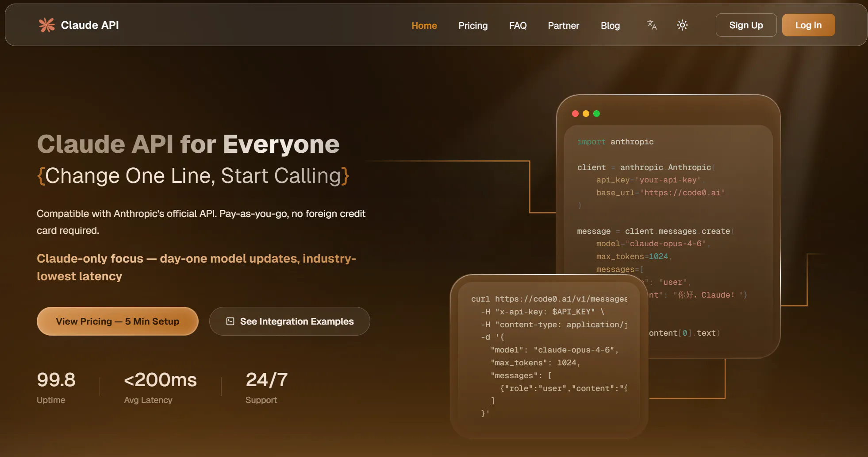Click the 'Compatible with Anthropic's official API' paragraph

(x=201, y=222)
